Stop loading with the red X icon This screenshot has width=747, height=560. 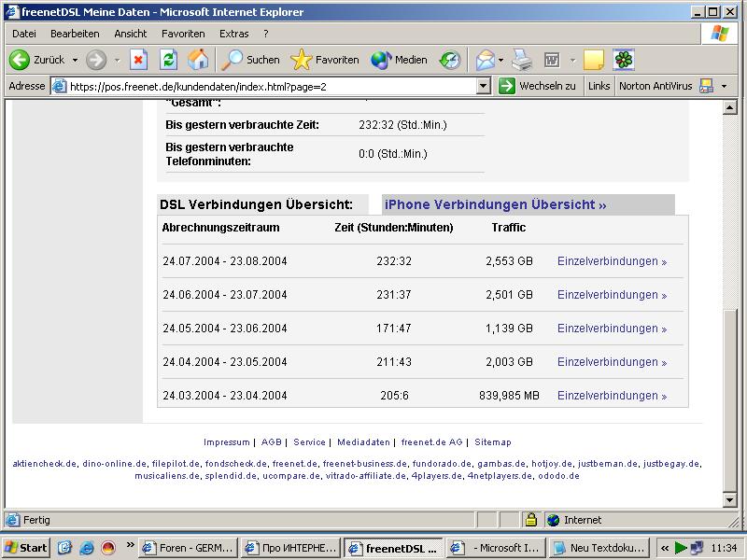click(x=138, y=60)
